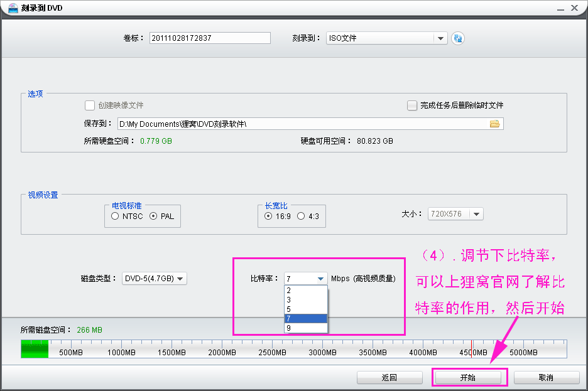Enable the 创建映像文件 checkbox
This screenshot has width=588, height=391.
pyautogui.click(x=90, y=105)
